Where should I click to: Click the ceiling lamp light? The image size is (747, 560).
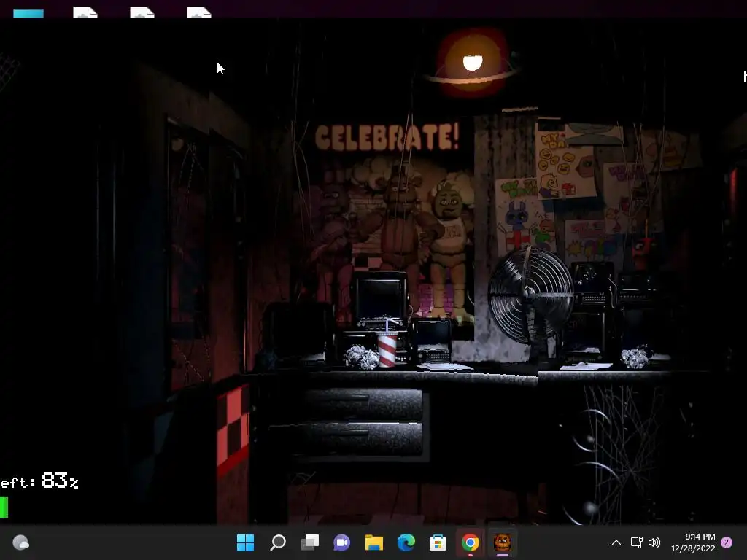tap(472, 63)
